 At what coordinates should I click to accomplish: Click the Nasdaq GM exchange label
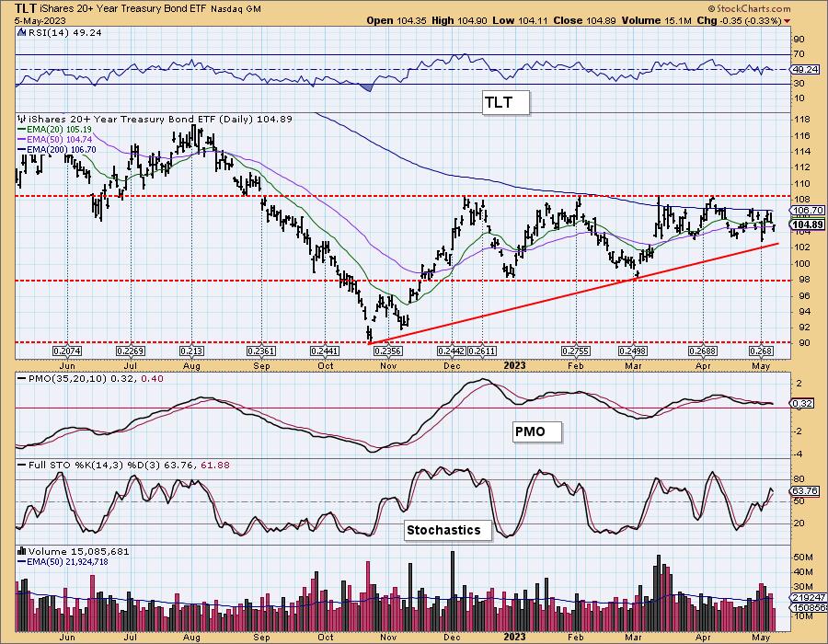[236, 9]
